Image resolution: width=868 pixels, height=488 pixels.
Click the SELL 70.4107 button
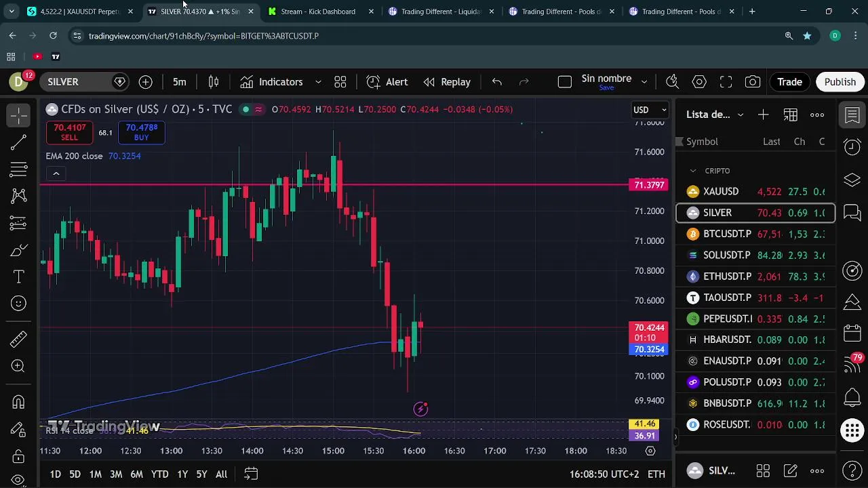(69, 132)
